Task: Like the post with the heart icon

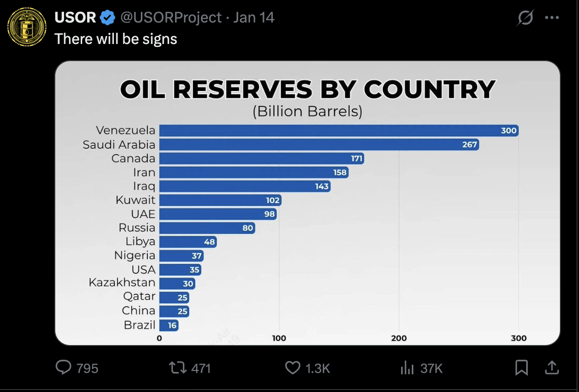Action: [292, 367]
